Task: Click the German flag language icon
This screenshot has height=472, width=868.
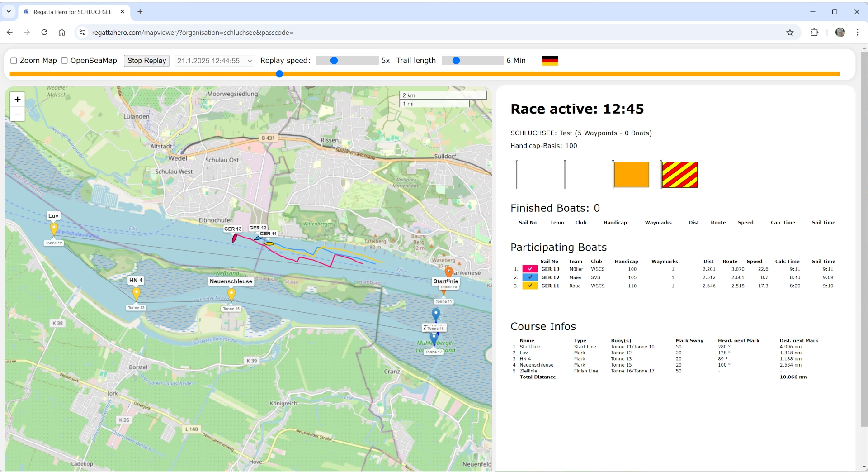Action: pyautogui.click(x=550, y=61)
